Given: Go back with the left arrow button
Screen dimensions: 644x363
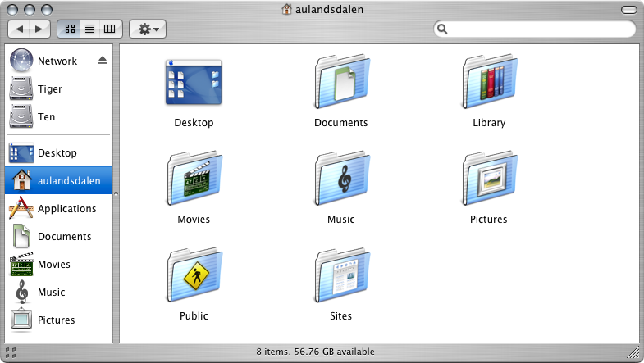Looking at the screenshot, I should click(x=19, y=29).
